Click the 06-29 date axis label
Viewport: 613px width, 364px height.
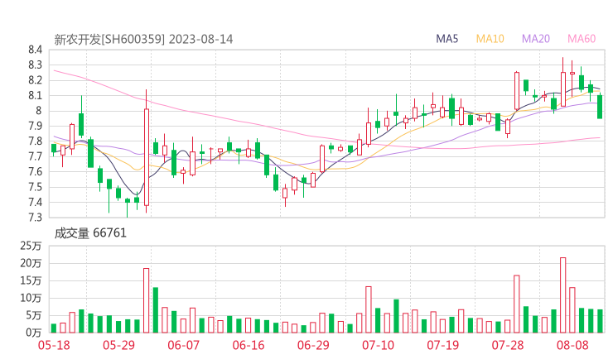[313, 345]
